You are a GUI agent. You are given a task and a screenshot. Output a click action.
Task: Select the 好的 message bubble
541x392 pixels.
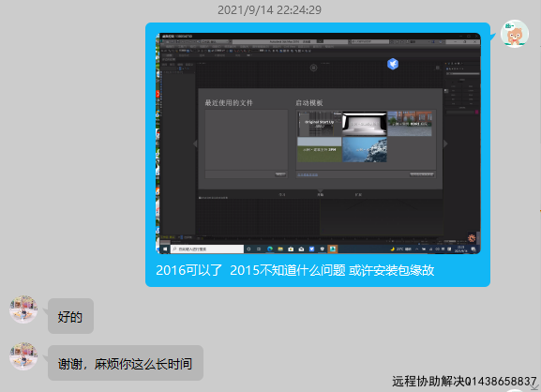coord(70,316)
